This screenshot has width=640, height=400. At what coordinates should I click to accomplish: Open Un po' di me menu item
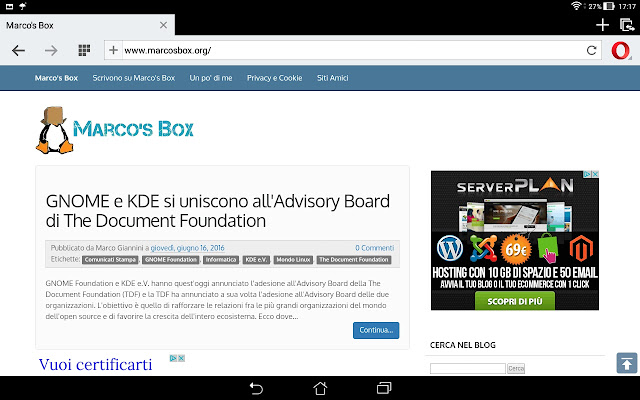coord(211,78)
